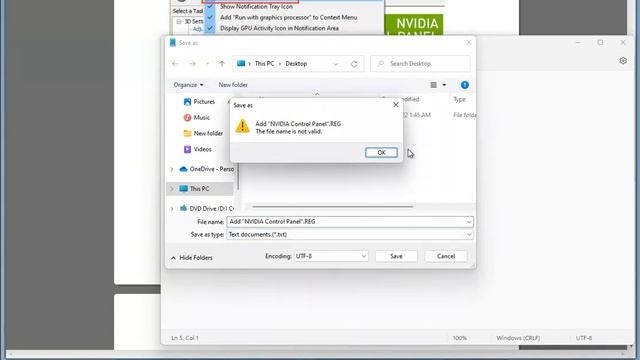Go back in Save as dialog

175,64
